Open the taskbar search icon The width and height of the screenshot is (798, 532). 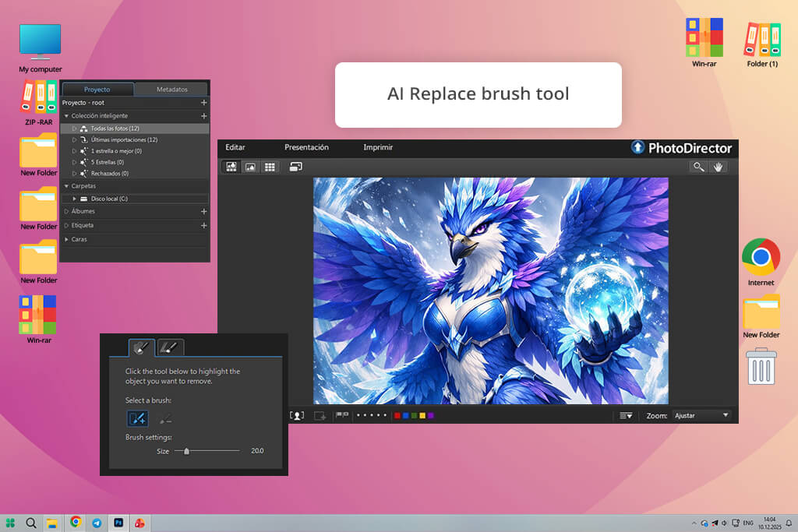pos(31,523)
